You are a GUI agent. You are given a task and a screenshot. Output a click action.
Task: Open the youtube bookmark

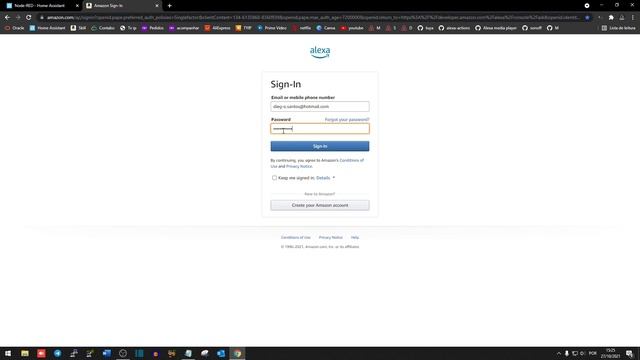tap(352, 28)
